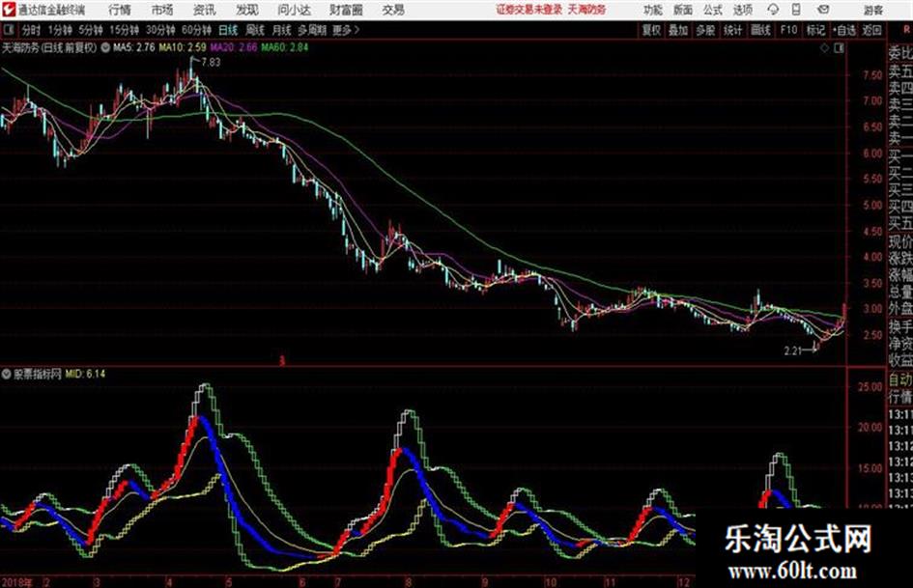
Task: Select the 日线 daily period
Action: pyautogui.click(x=228, y=30)
